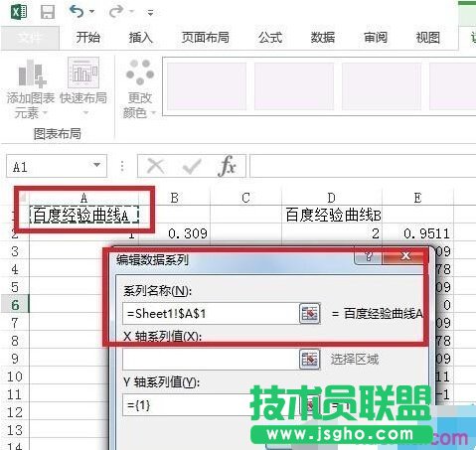The width and height of the screenshot is (476, 450).
Task: Click the fx insert function icon
Action: [x=228, y=166]
